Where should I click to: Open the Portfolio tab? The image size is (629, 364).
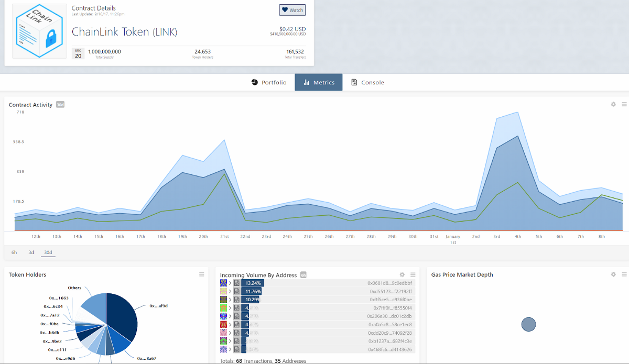pyautogui.click(x=269, y=82)
